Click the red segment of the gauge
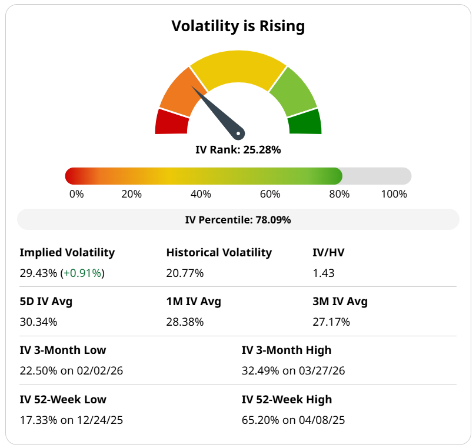Viewport: 476px width, 448px height. 171,122
